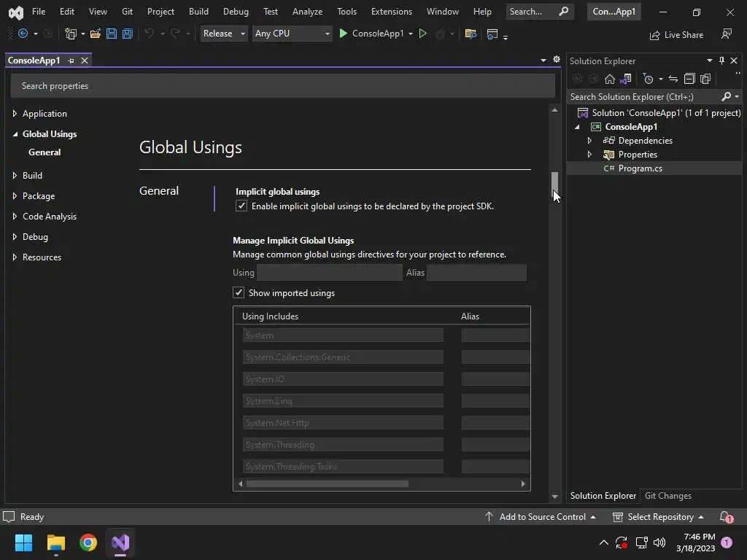The width and height of the screenshot is (747, 560).
Task: Click the Search properties field
Action: point(282,86)
